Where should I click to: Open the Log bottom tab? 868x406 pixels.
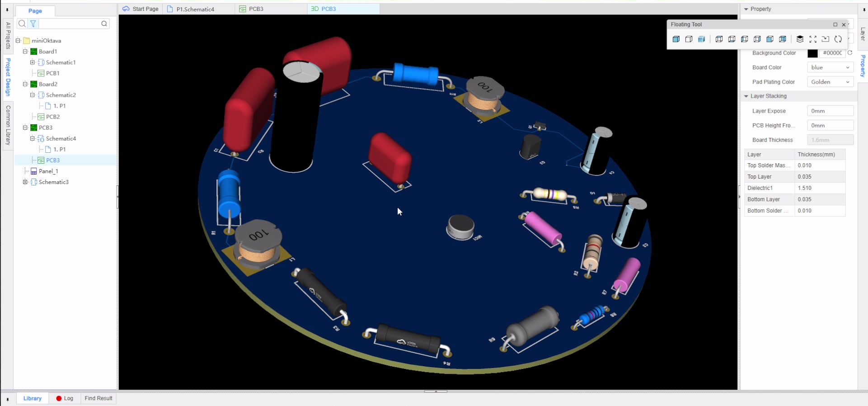(65, 398)
